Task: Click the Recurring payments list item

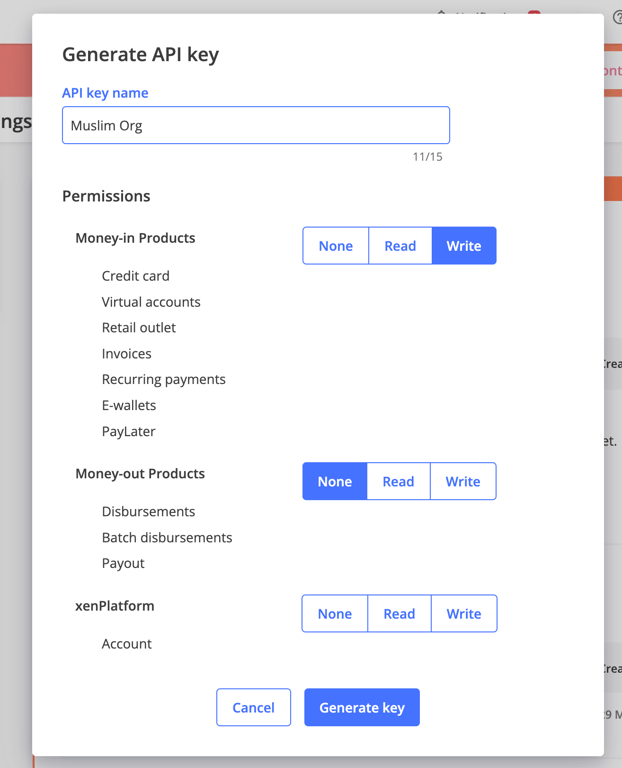Action: (x=164, y=380)
